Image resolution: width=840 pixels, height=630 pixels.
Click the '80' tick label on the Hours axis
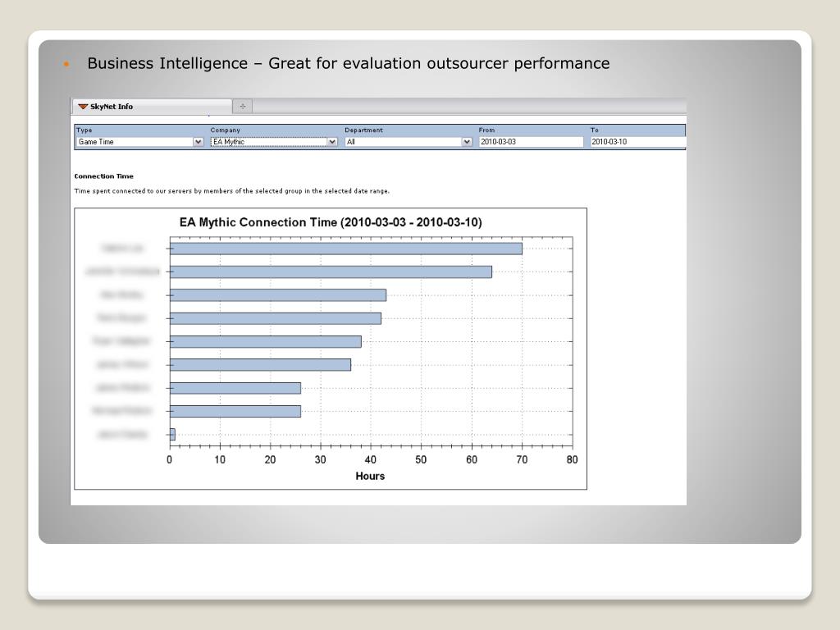572,459
